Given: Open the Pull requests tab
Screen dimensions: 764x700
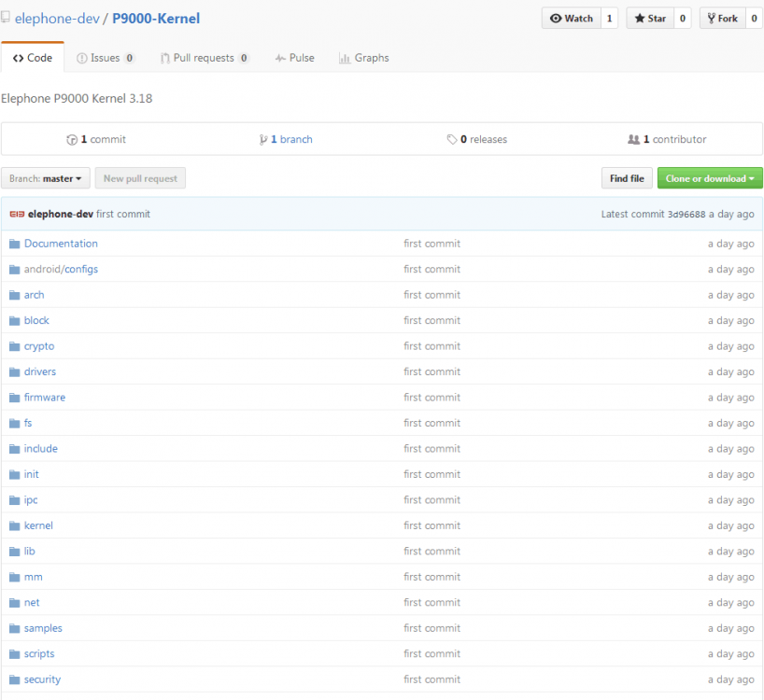Looking at the screenshot, I should [x=204, y=58].
